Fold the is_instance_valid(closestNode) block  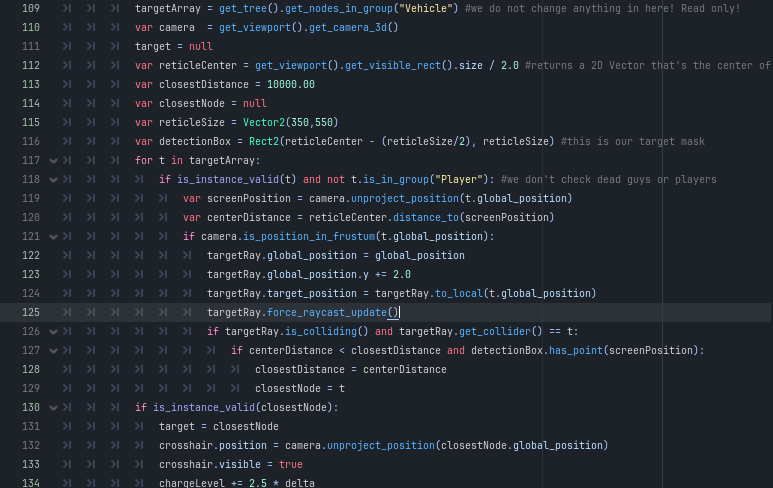tap(54, 407)
